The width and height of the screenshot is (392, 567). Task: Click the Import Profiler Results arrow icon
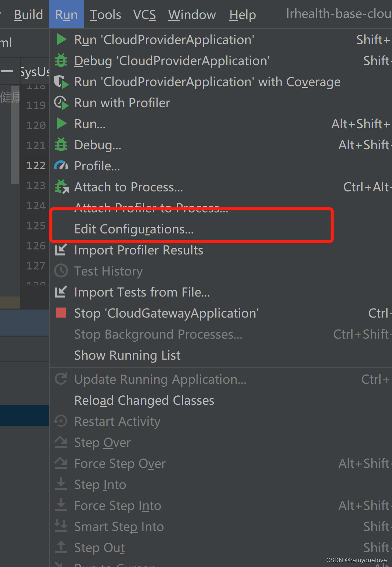tap(61, 250)
